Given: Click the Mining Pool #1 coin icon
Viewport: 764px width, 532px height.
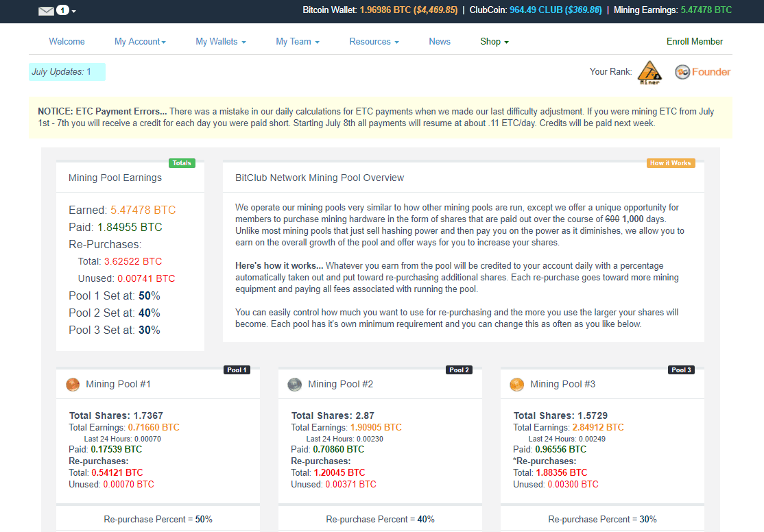Looking at the screenshot, I should 73,385.
